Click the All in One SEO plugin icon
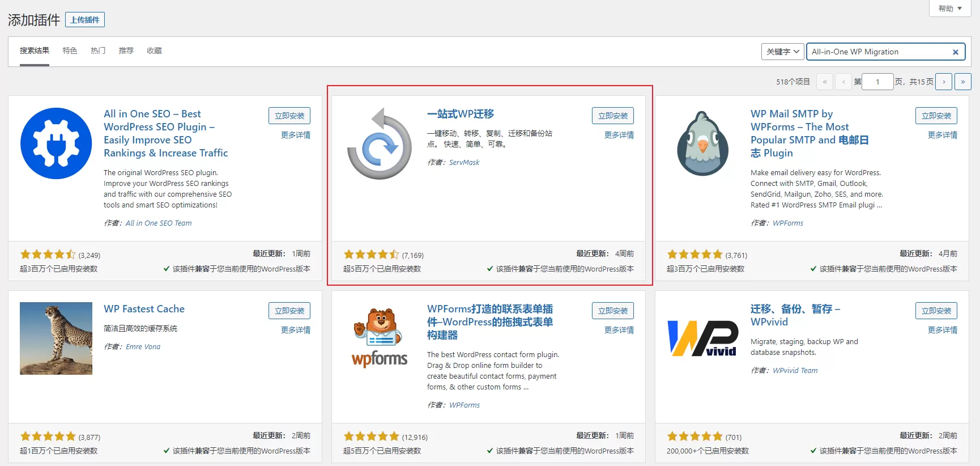 point(56,143)
